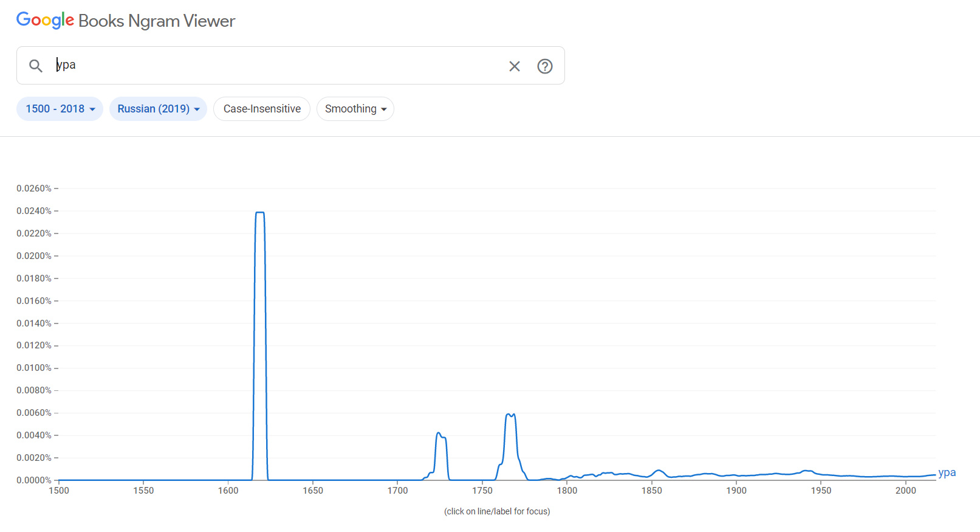
Task: Click the 1950 tick label on x-axis
Action: 821,491
